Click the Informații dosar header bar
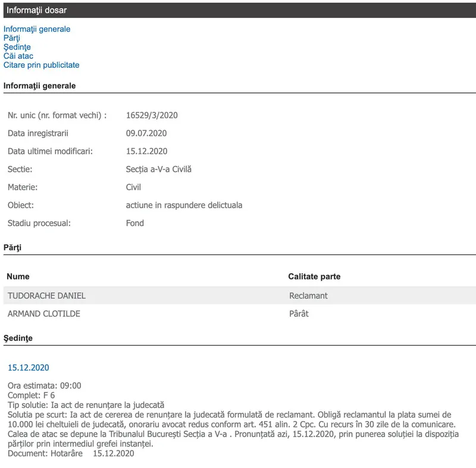The height and width of the screenshot is (468, 476). (238, 10)
